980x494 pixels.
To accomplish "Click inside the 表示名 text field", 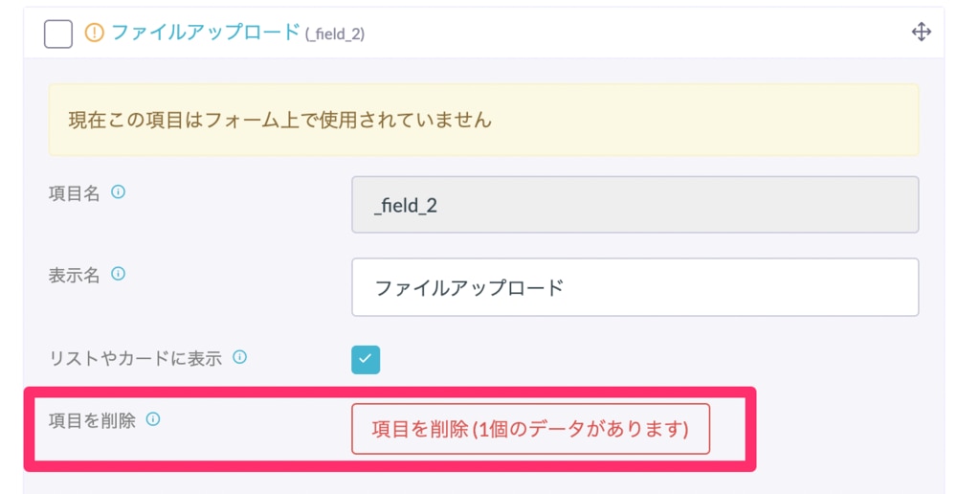I will (635, 287).
